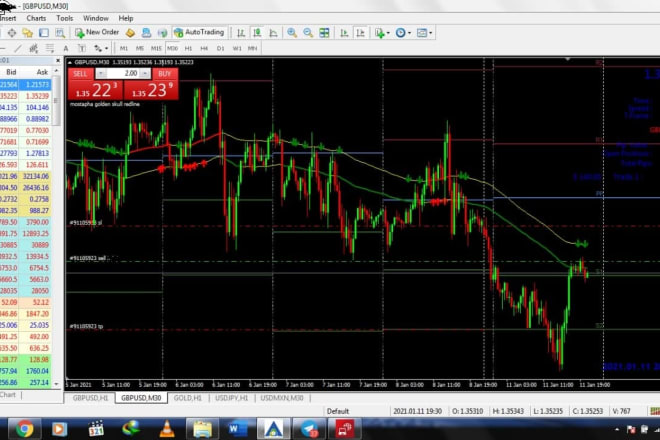Switch to the GOLD,H1 chart tab
The image size is (660, 440).
[x=188, y=398]
